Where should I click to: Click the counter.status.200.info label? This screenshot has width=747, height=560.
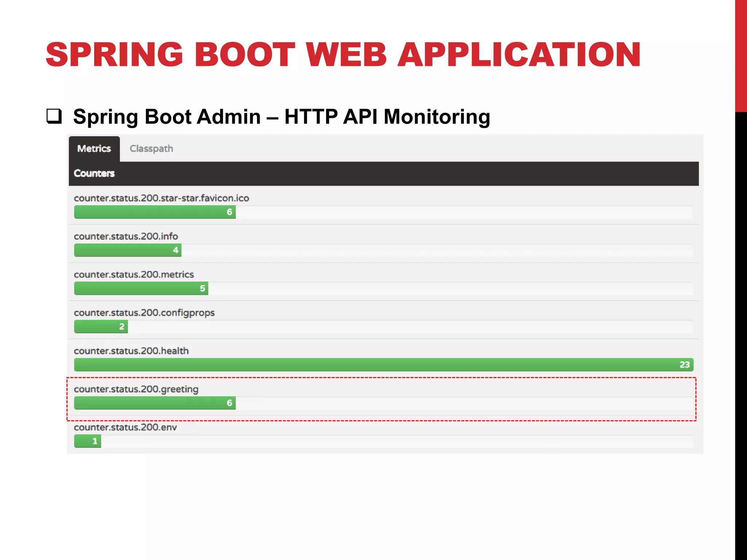click(126, 237)
